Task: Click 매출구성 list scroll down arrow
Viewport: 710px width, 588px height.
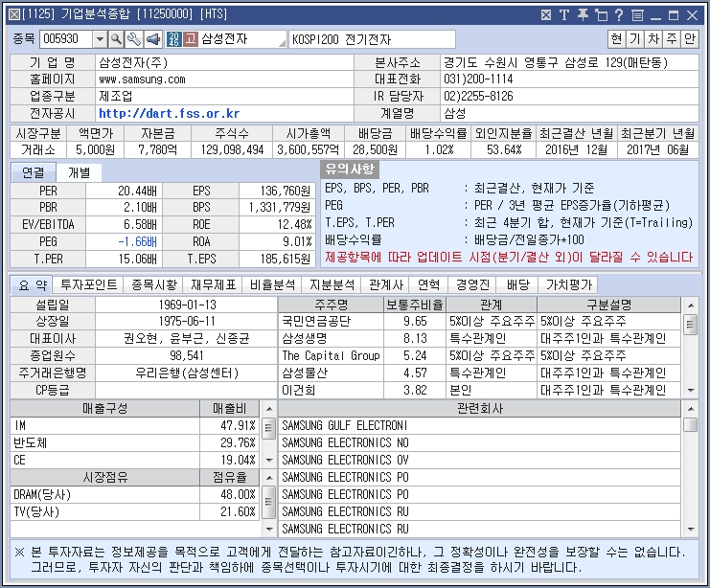Action: click(269, 461)
